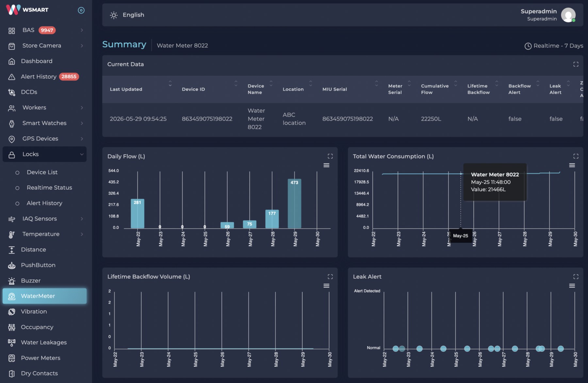Click the PushButton icon
Viewport: 588px width, 383px height.
tap(12, 265)
